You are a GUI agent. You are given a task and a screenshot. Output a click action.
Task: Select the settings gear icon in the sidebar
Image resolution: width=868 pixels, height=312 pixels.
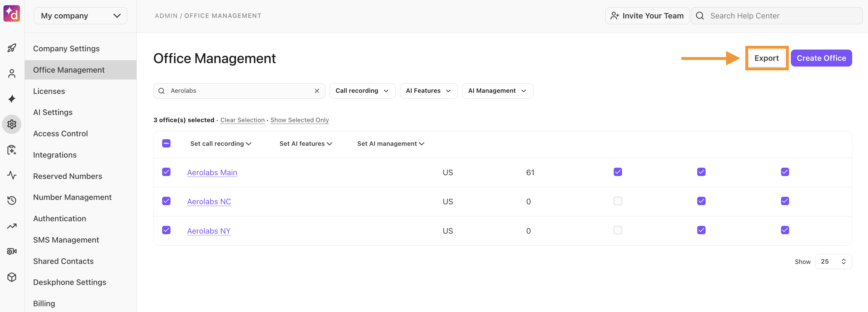point(12,124)
